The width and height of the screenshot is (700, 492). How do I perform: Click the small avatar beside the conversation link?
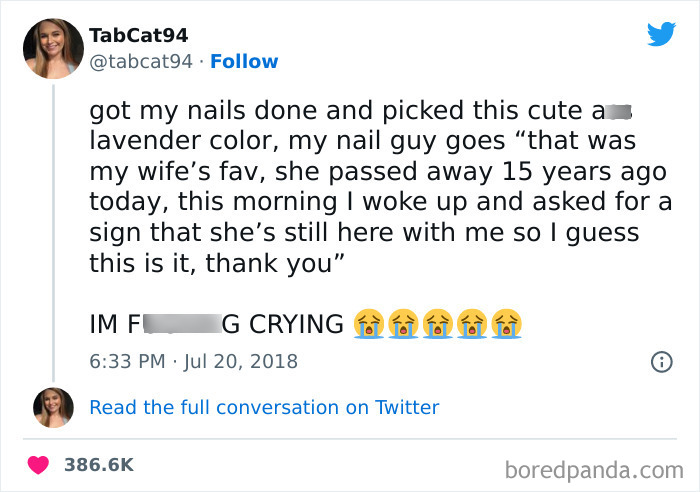(x=53, y=407)
